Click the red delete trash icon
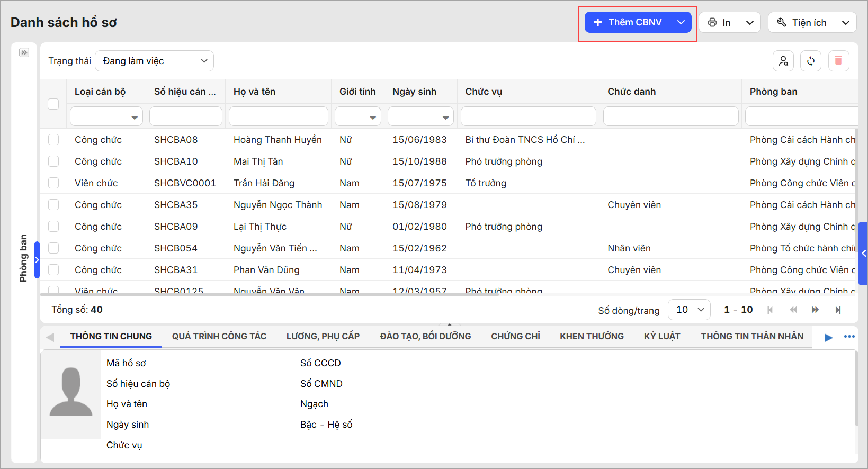The height and width of the screenshot is (469, 868). (x=838, y=61)
